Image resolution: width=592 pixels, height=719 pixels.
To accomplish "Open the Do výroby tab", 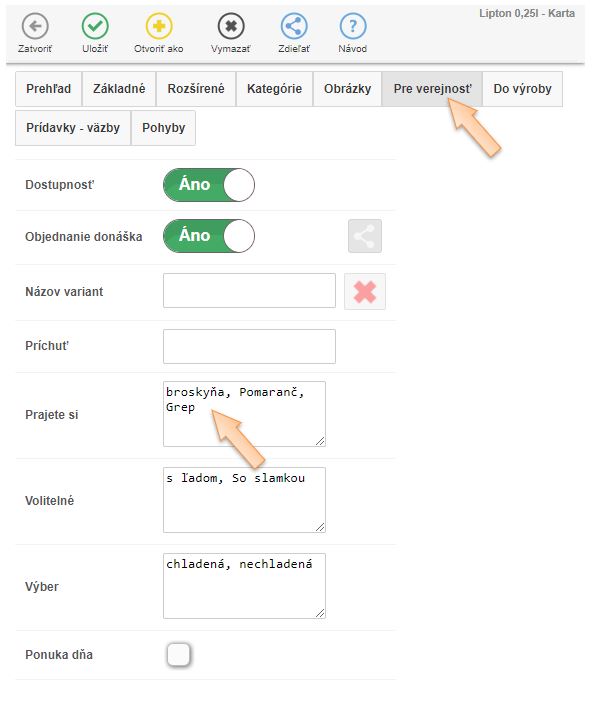I will click(x=522, y=88).
